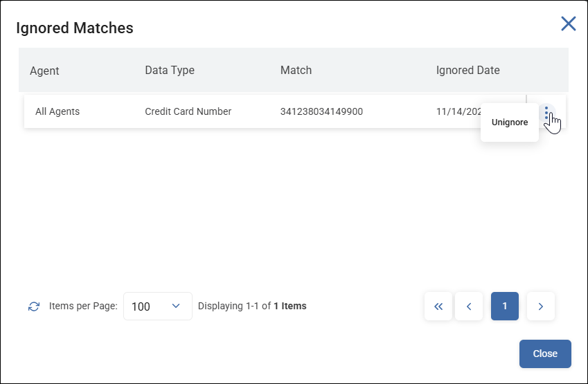Click the Items per Page label

click(x=83, y=306)
